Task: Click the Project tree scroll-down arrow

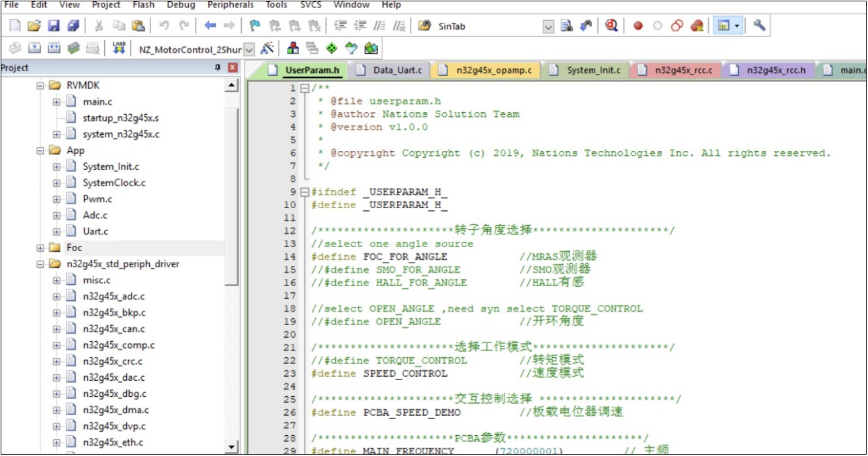Action: coord(232,447)
